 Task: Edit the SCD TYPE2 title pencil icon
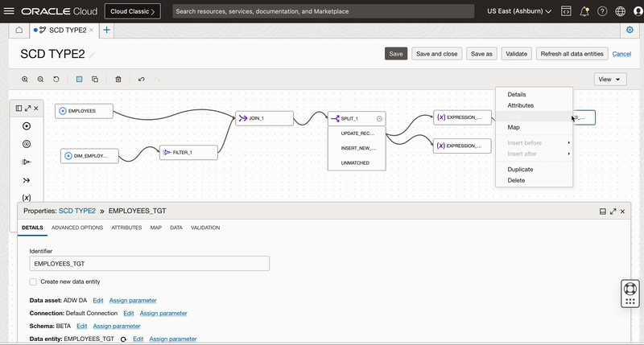(x=92, y=55)
